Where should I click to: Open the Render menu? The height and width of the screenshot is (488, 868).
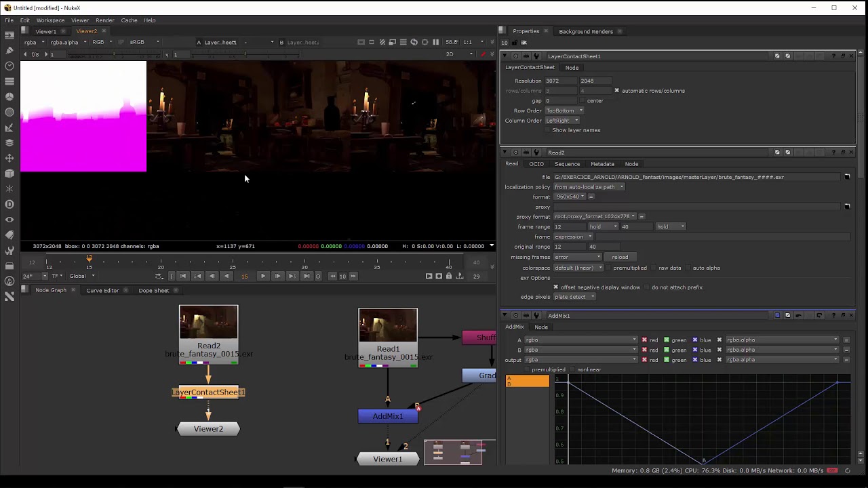tap(104, 20)
